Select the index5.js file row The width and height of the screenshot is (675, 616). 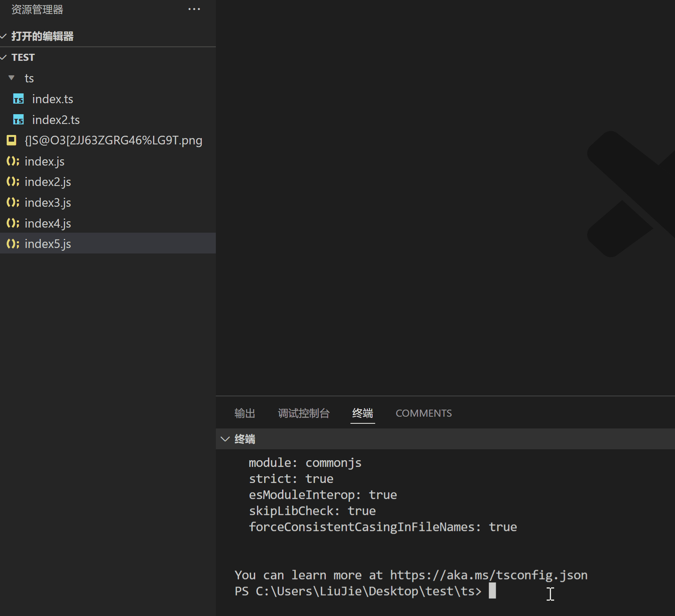coord(108,243)
